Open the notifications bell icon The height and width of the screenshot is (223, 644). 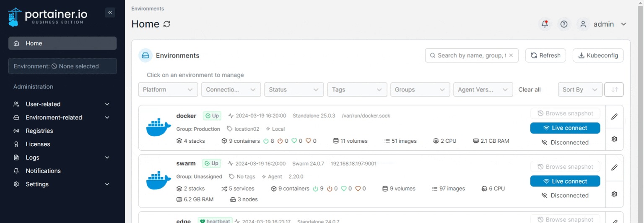click(x=545, y=24)
